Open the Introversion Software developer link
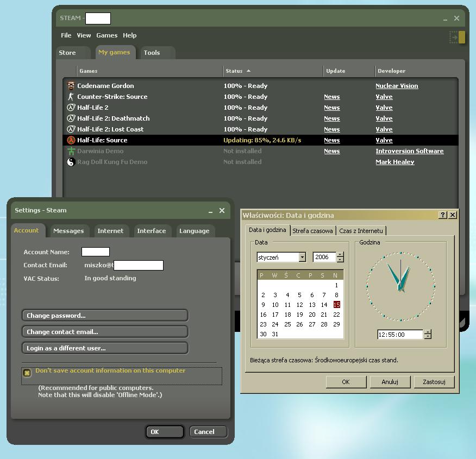 410,151
